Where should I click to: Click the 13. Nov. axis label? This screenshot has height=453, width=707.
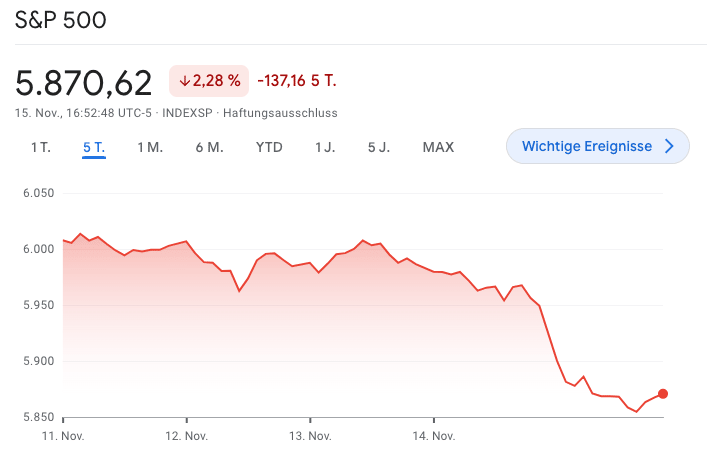(310, 436)
